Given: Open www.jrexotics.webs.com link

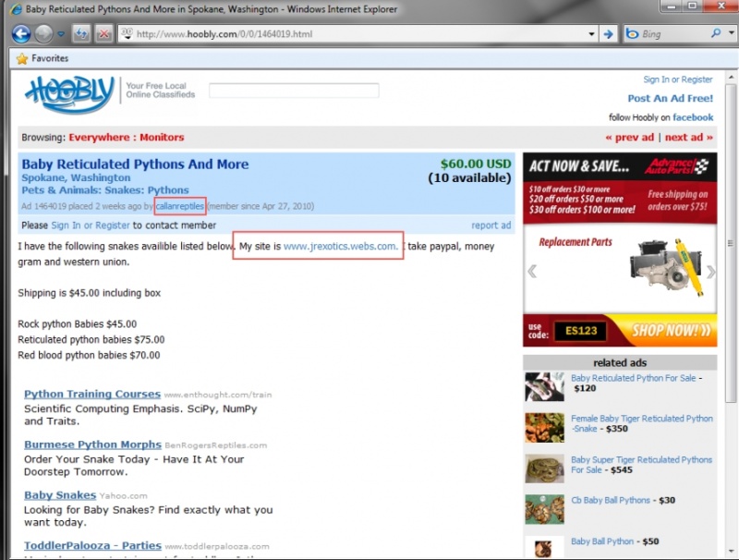Looking at the screenshot, I should [x=341, y=247].
